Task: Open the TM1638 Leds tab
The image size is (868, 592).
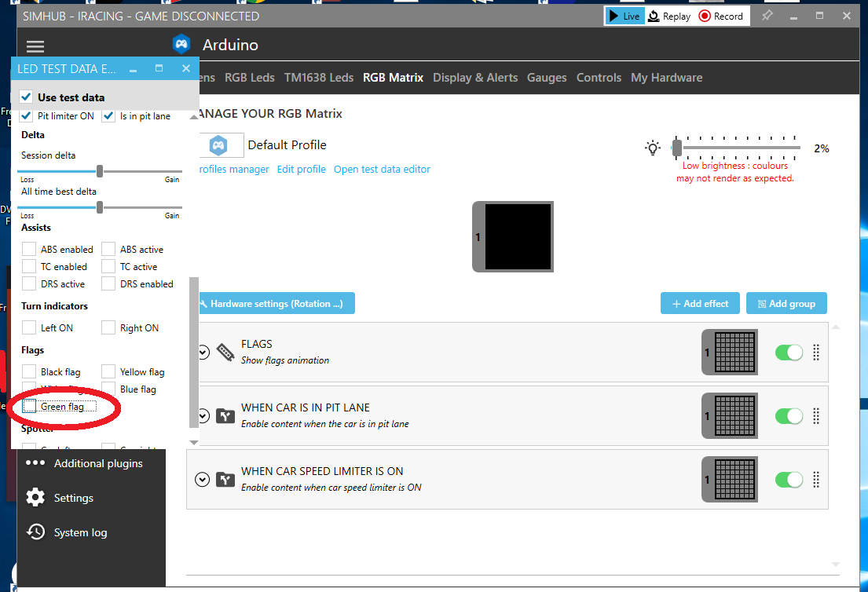Action: pos(319,78)
